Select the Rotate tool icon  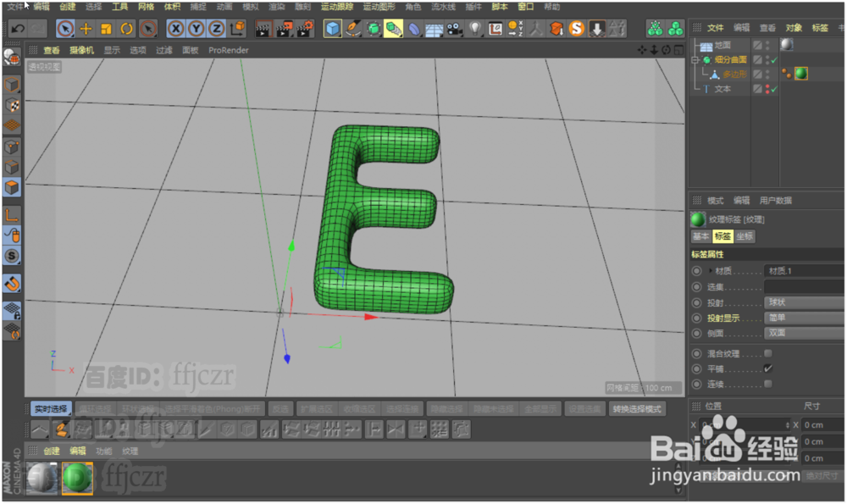[x=126, y=29]
